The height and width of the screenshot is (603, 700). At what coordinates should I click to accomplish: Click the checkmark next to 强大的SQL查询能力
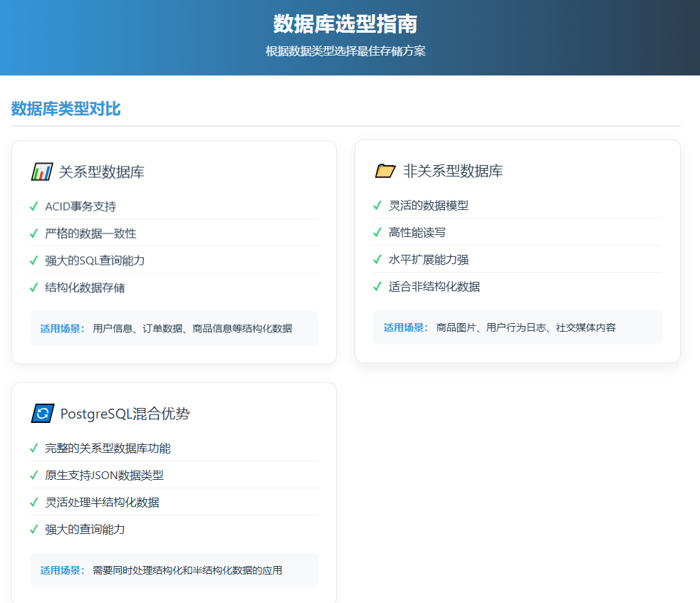[x=34, y=261]
